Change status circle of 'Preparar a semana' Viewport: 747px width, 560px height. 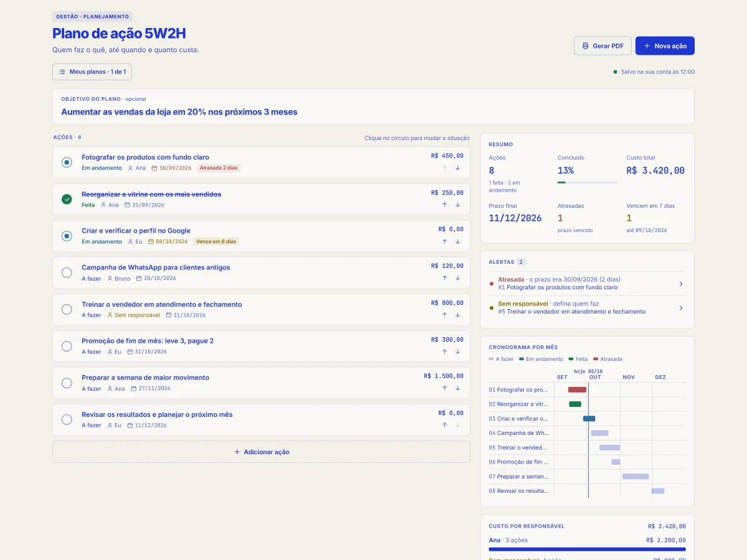click(67, 383)
